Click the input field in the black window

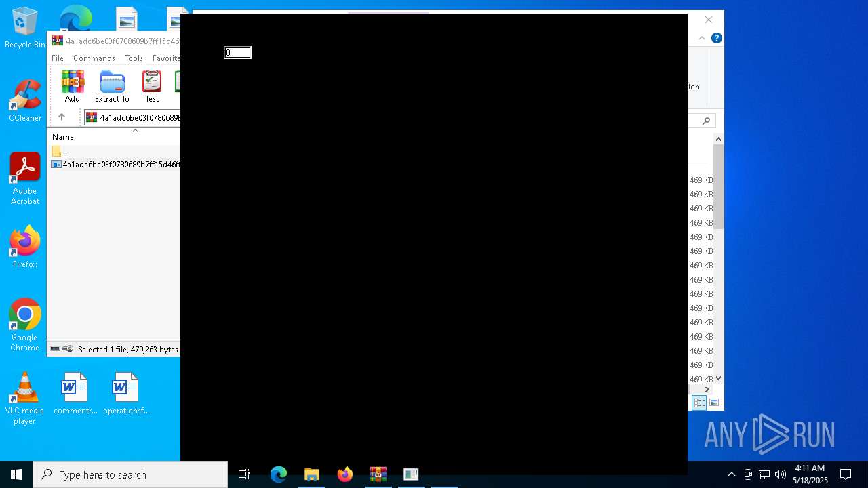tap(237, 53)
